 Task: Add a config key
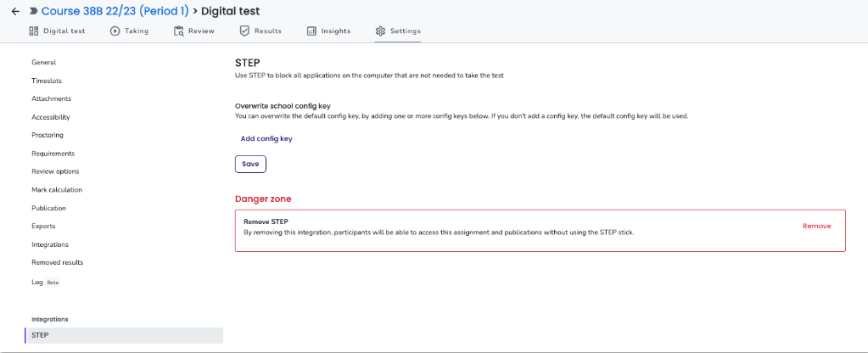(x=266, y=139)
